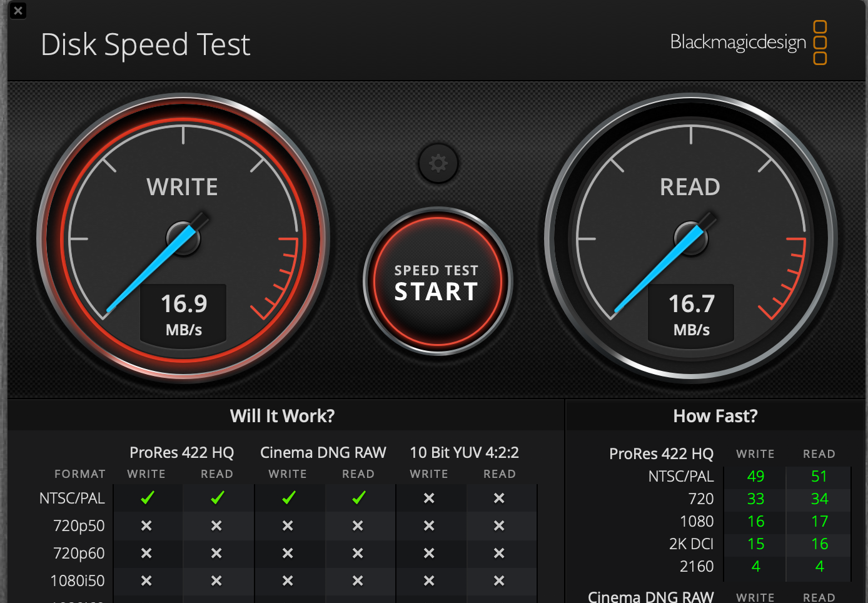This screenshot has width=868, height=603.
Task: Click the NTSC/PAL Cinema DNG RAW read checkmark
Action: pos(358,498)
